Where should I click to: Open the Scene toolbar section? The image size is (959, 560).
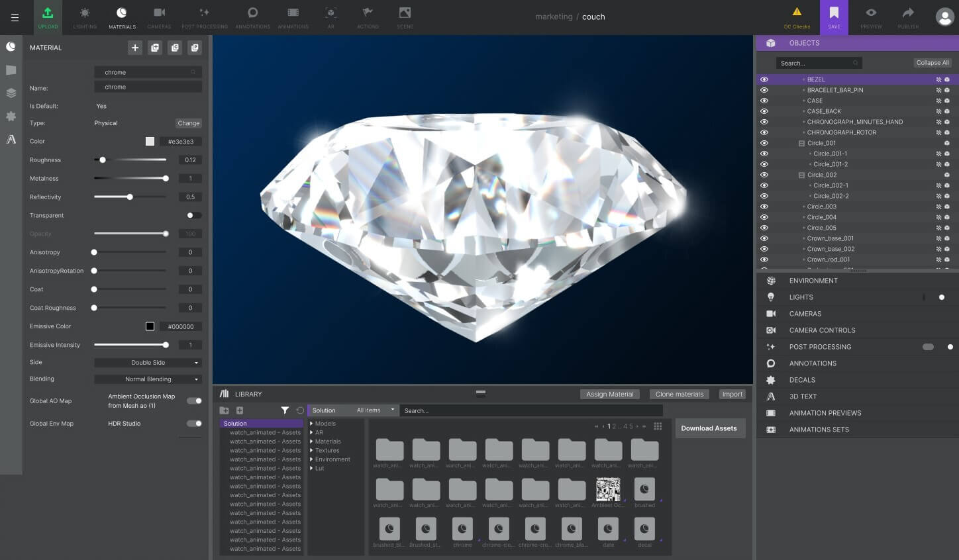click(x=405, y=17)
